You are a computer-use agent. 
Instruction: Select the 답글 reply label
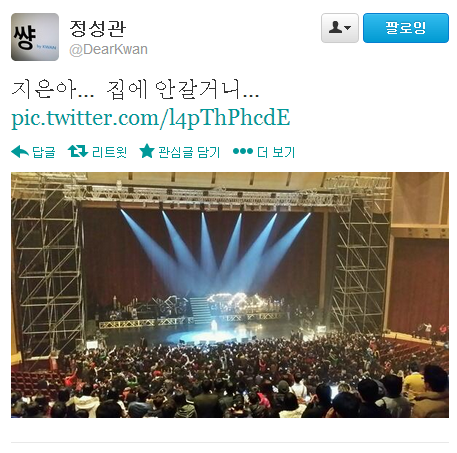click(x=44, y=152)
